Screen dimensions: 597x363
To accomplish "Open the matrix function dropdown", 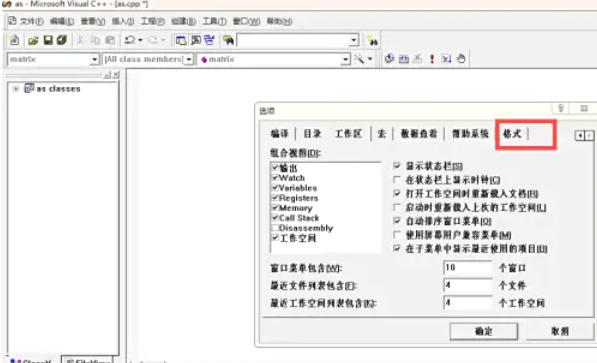I will [x=345, y=59].
